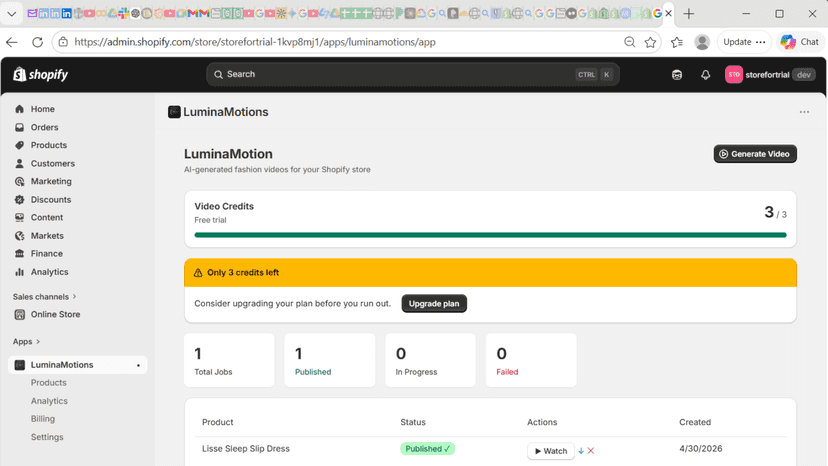Click the Content icon in sidebar
The image size is (828, 466).
point(20,218)
